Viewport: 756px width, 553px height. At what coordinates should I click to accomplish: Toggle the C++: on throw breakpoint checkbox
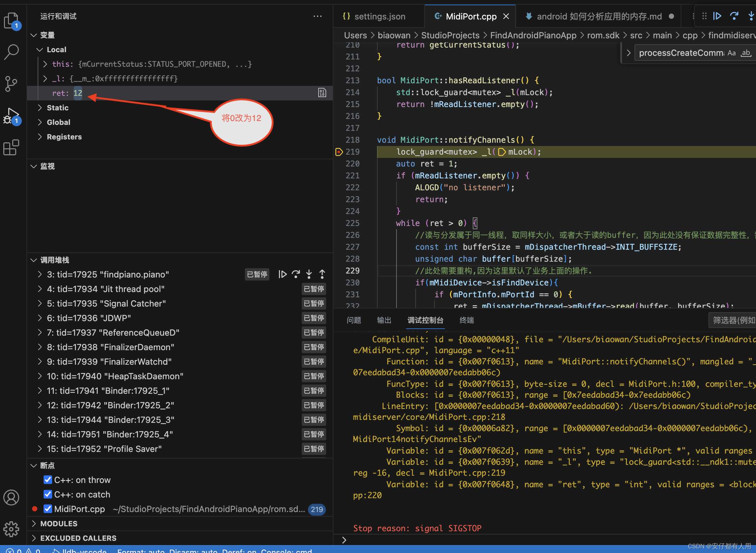48,480
